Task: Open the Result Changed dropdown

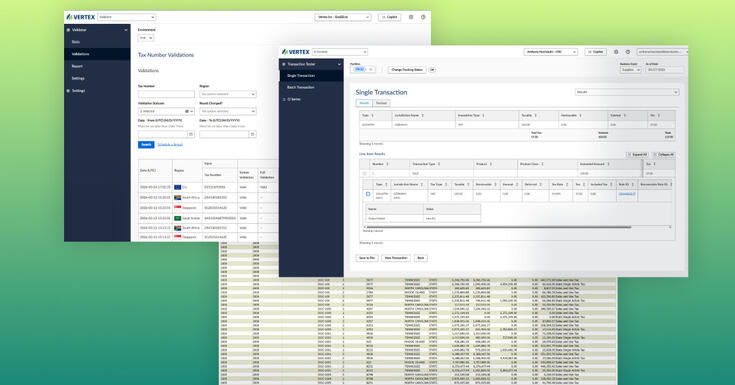Action: click(x=228, y=111)
